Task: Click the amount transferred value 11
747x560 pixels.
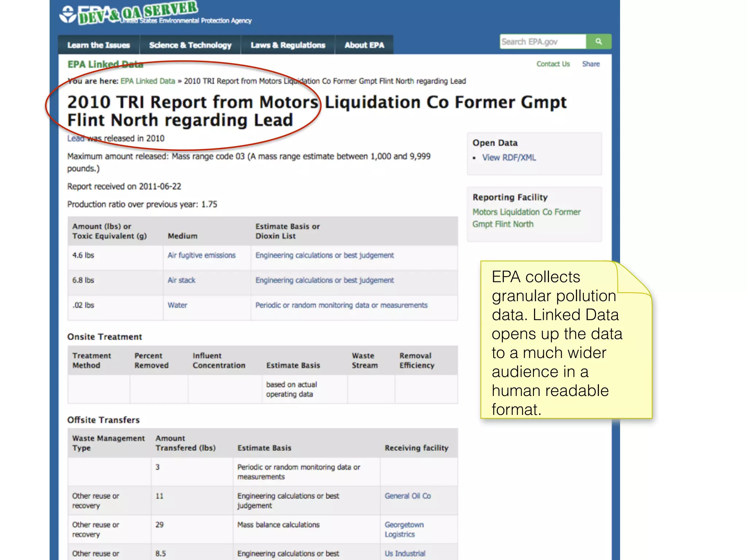Action: tap(159, 496)
